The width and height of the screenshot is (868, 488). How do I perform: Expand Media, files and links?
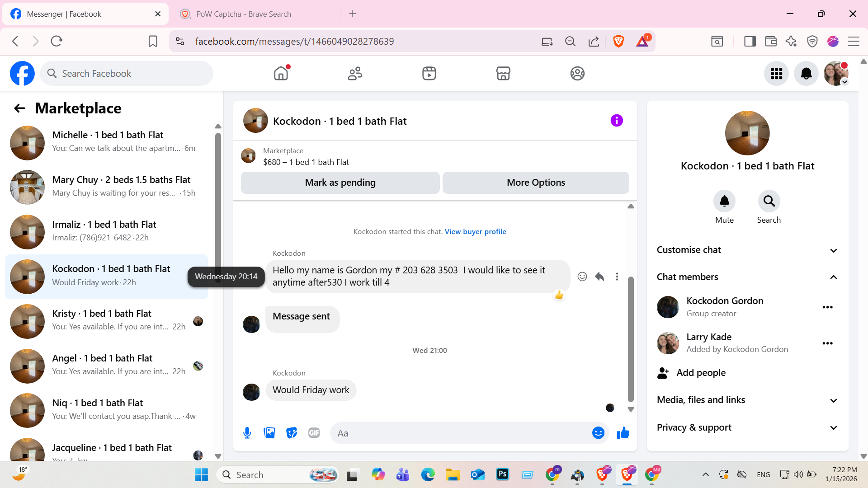(x=747, y=400)
